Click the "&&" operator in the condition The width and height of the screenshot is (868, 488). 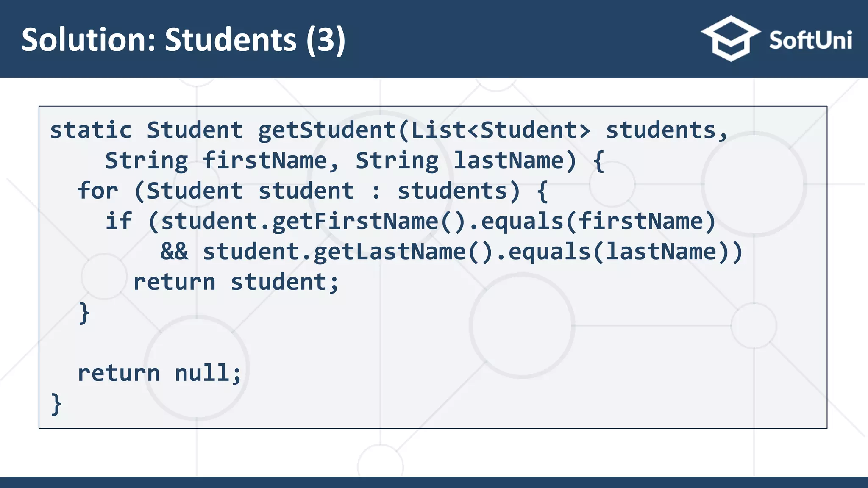174,252
